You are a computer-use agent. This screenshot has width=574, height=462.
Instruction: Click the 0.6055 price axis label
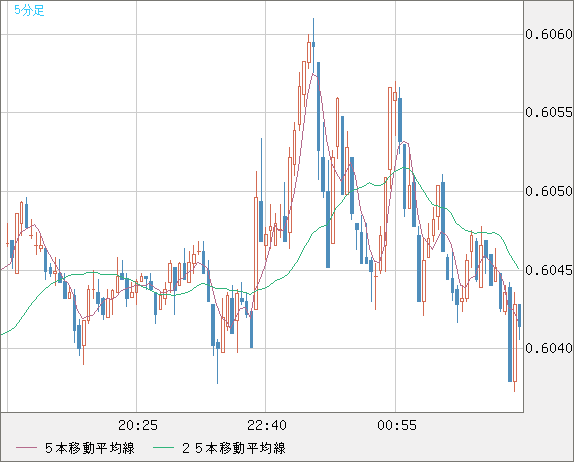(549, 112)
